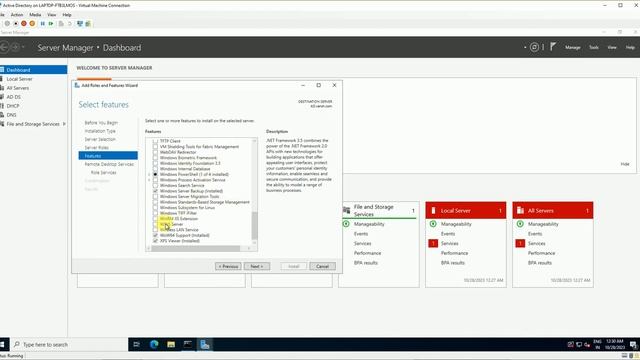Click features list vertical scrollbar thumb
The image size is (640, 360).
tap(255, 226)
